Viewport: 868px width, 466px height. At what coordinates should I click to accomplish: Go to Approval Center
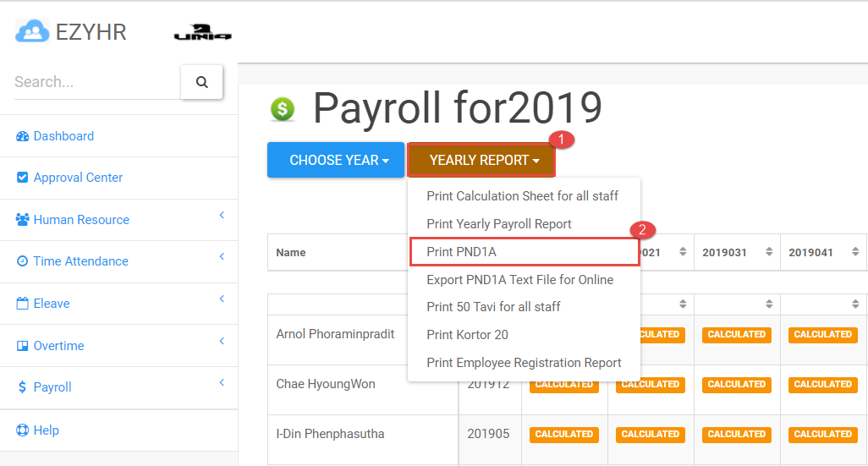click(78, 178)
